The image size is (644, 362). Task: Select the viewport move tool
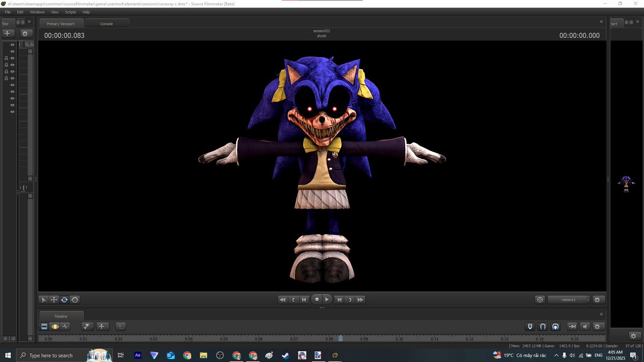[54, 300]
